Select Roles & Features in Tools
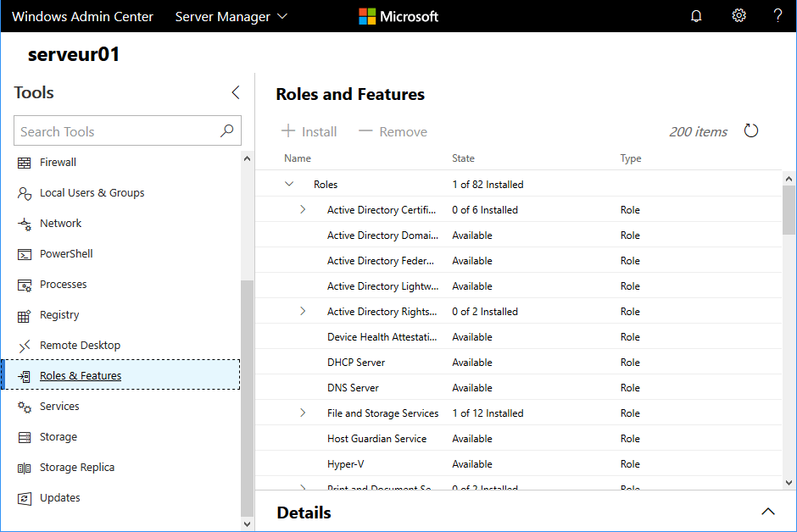The height and width of the screenshot is (532, 797). coord(121,374)
